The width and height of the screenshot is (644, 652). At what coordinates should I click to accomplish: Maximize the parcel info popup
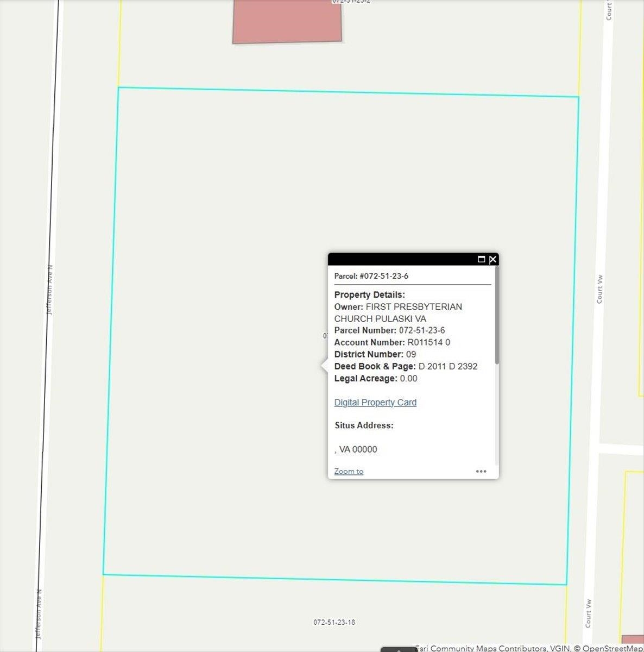481,259
